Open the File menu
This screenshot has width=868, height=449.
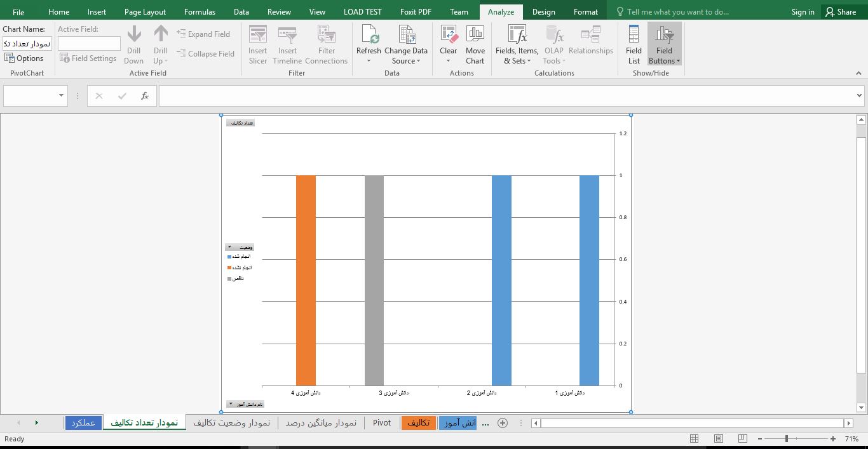18,11
